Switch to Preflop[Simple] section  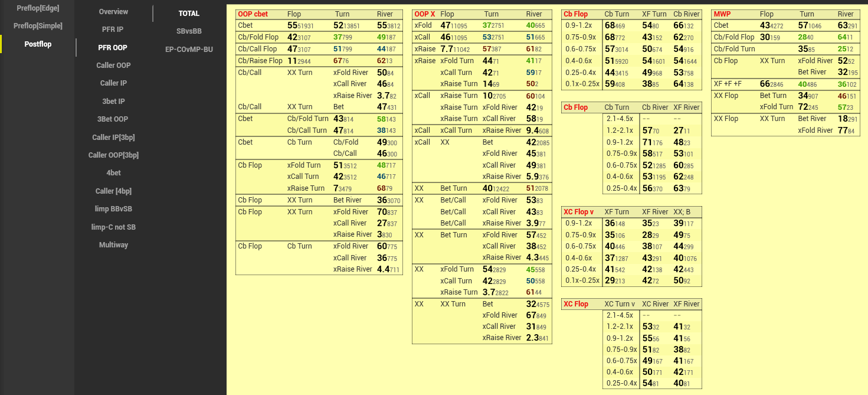(x=38, y=26)
